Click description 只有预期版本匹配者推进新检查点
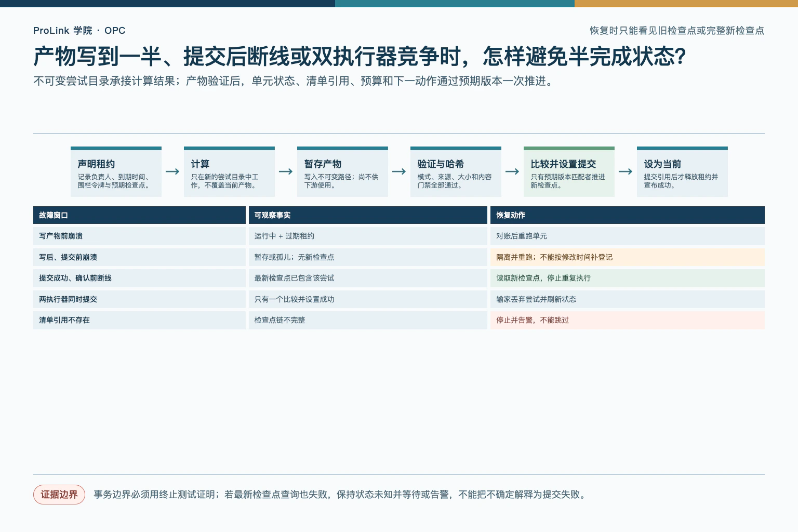This screenshot has height=532, width=798. tap(568, 181)
